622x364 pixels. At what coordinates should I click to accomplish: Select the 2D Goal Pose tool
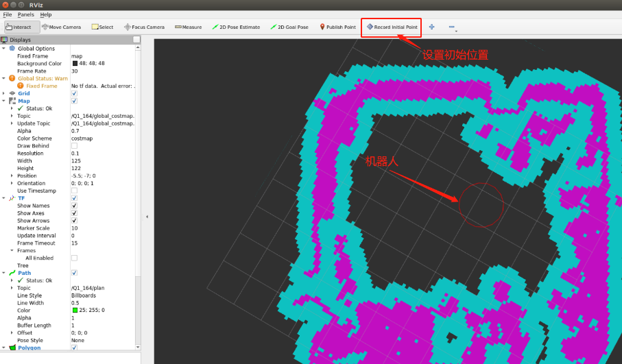tap(289, 27)
